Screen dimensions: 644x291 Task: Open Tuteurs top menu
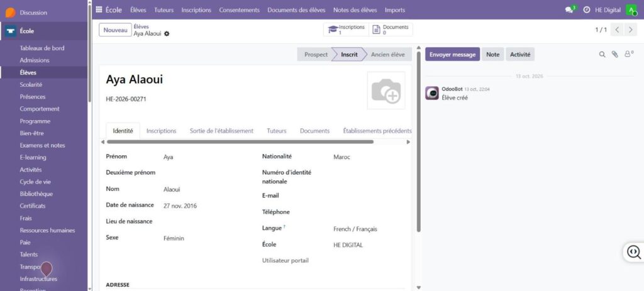pyautogui.click(x=164, y=10)
